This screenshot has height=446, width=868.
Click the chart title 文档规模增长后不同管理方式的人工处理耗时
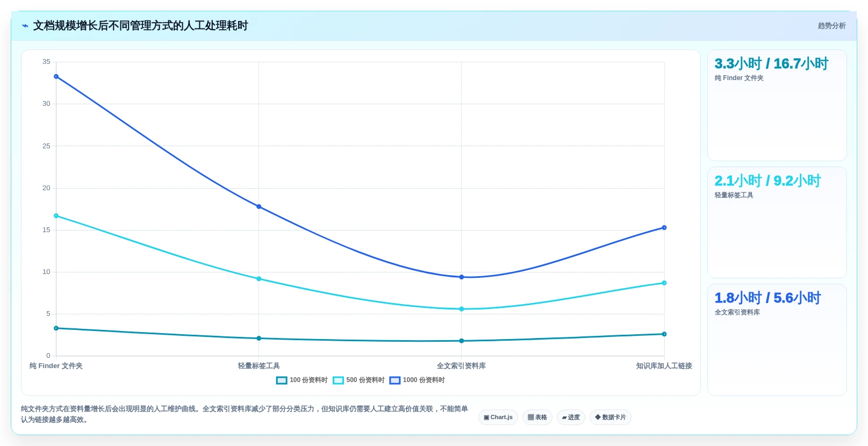click(x=141, y=26)
